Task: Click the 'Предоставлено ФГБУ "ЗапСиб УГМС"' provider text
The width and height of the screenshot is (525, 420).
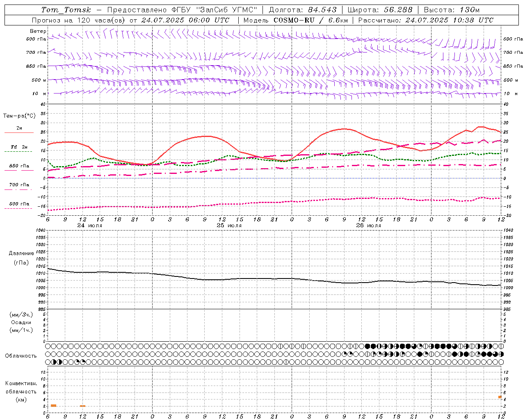Action: 182,10
